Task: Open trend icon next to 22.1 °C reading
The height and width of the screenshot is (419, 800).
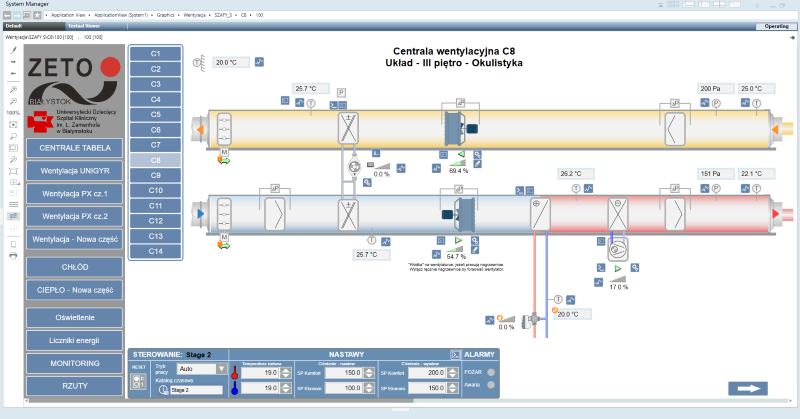Action: pos(745,188)
